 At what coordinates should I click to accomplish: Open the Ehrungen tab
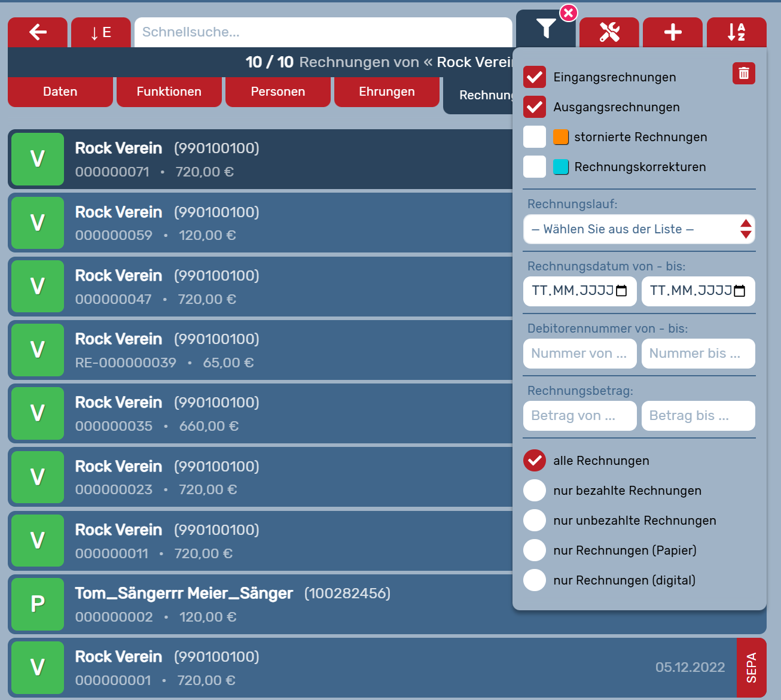[x=387, y=92]
